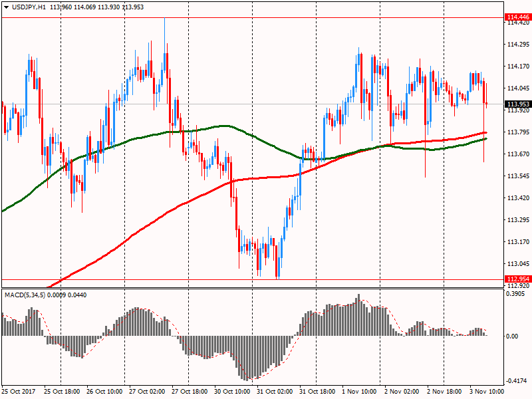Viewport: 532px width, 399px height.
Task: Click the 25 Oct 2017 time label
Action: [x=19, y=392]
